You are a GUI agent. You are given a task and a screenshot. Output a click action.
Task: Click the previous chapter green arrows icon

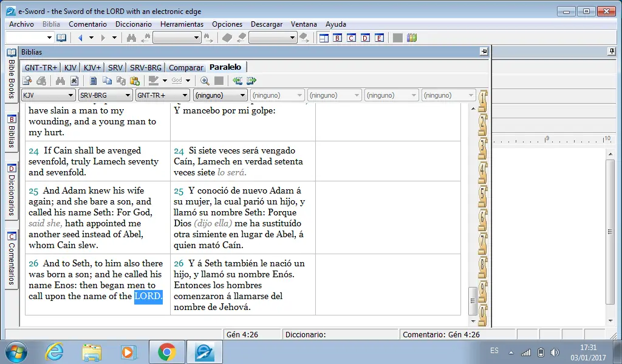point(238,81)
